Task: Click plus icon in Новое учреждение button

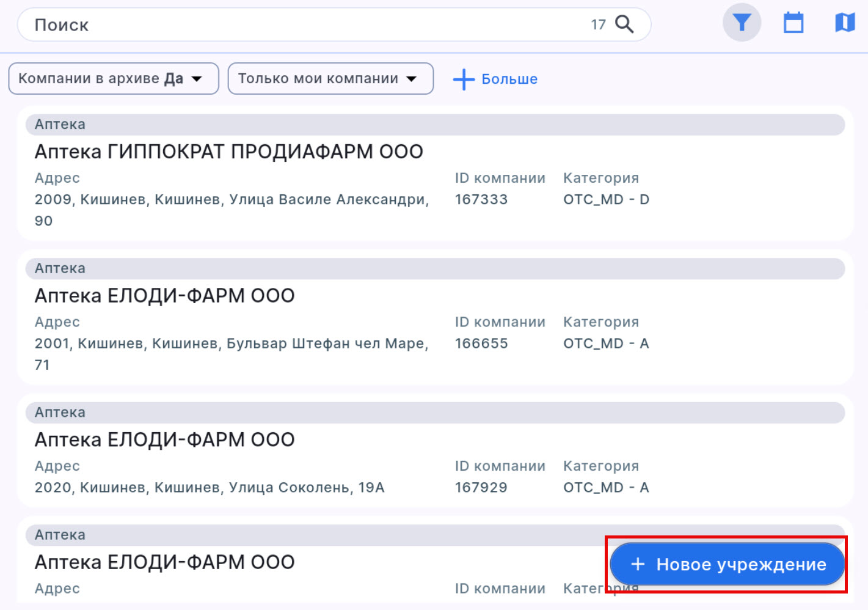Action: (638, 564)
